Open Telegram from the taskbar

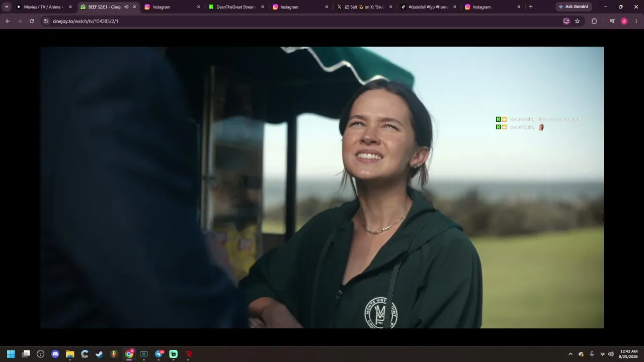(159, 354)
